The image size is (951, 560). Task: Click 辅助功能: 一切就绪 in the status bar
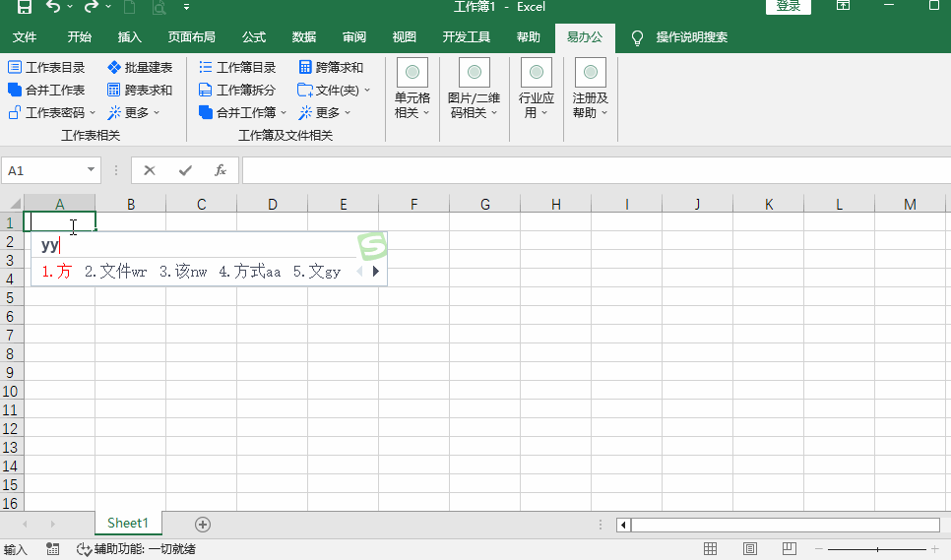coord(137,549)
